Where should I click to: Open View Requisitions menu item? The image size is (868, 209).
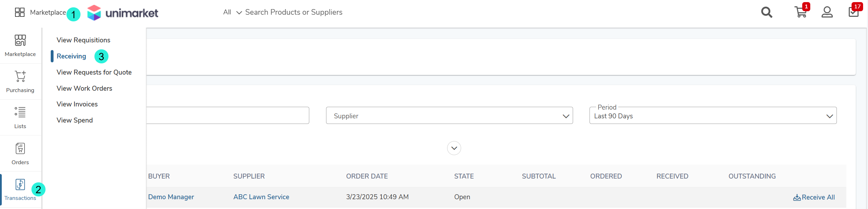tap(83, 40)
